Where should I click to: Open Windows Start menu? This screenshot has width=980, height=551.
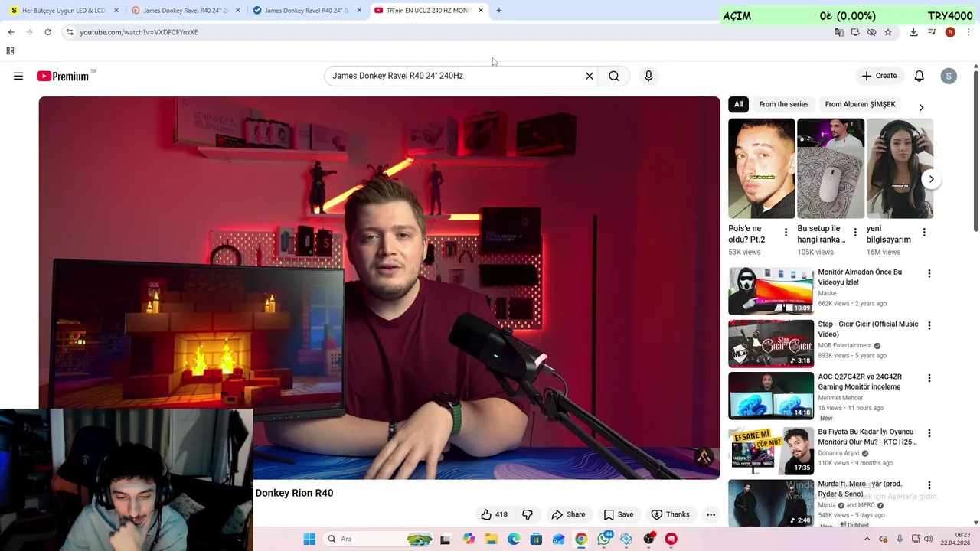pos(309,539)
